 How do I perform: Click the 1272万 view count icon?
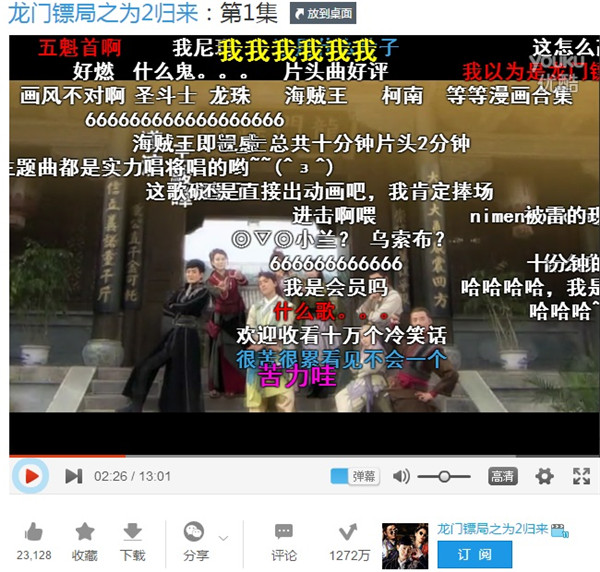pos(349,532)
